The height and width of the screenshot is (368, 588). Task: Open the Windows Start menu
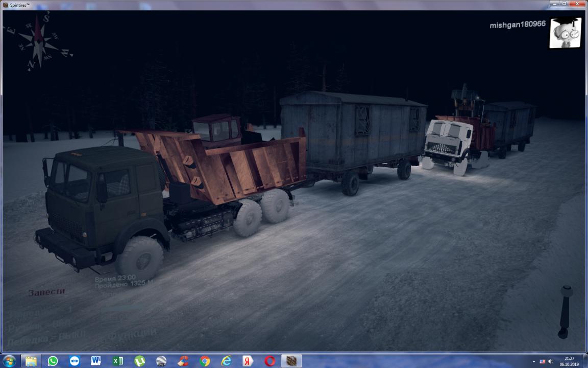[9, 361]
